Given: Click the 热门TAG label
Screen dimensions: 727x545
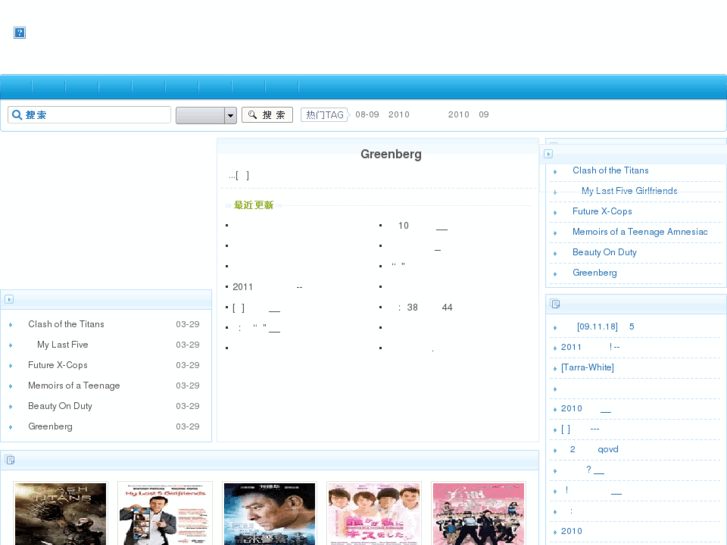Looking at the screenshot, I should [x=325, y=115].
